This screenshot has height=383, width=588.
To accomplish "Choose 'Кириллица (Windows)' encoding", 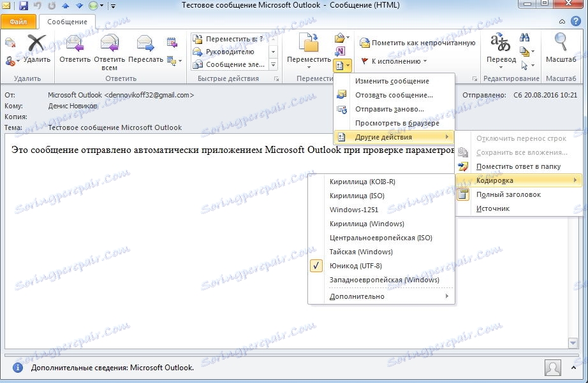I will 381,224.
